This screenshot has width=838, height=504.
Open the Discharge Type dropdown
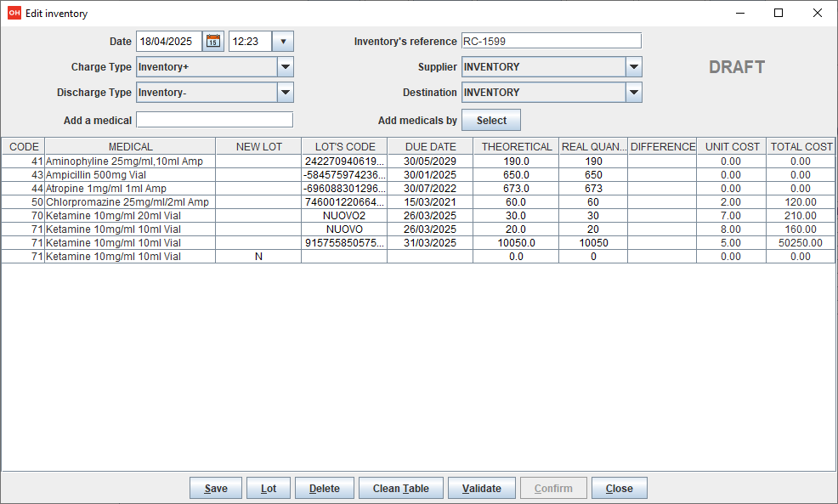285,93
